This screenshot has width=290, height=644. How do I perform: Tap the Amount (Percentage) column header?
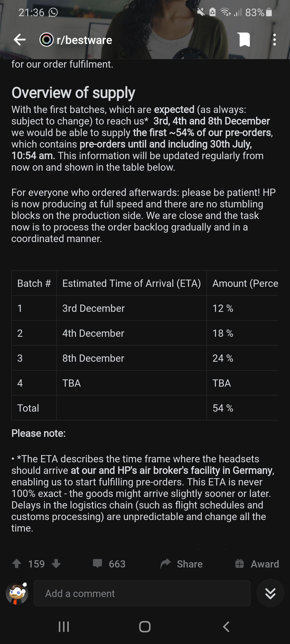tap(245, 283)
